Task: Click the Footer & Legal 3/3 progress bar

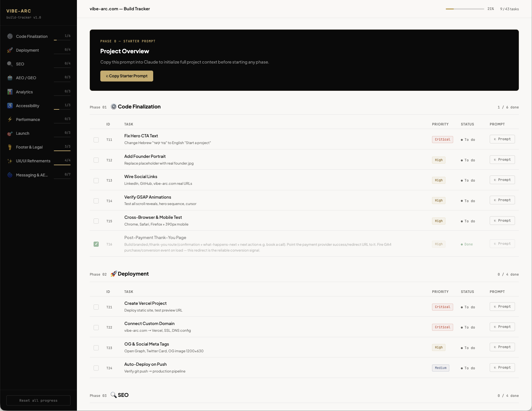Action: (x=62, y=151)
